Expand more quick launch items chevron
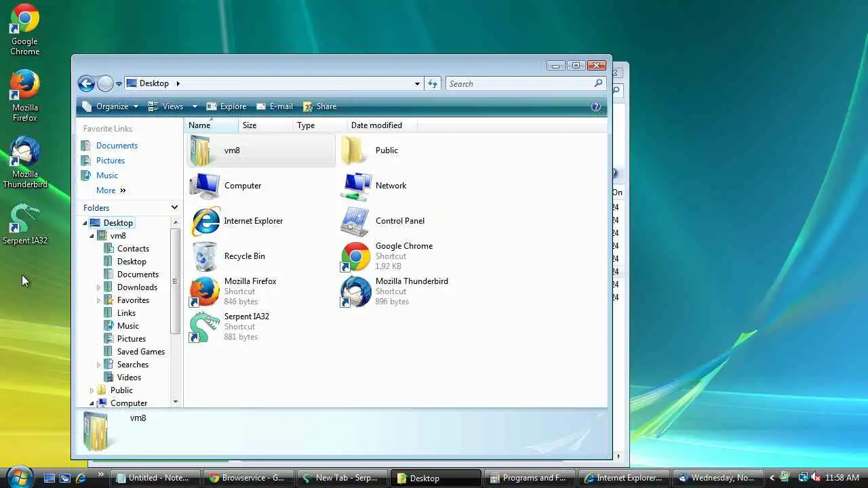The width and height of the screenshot is (868, 488). pos(100,474)
